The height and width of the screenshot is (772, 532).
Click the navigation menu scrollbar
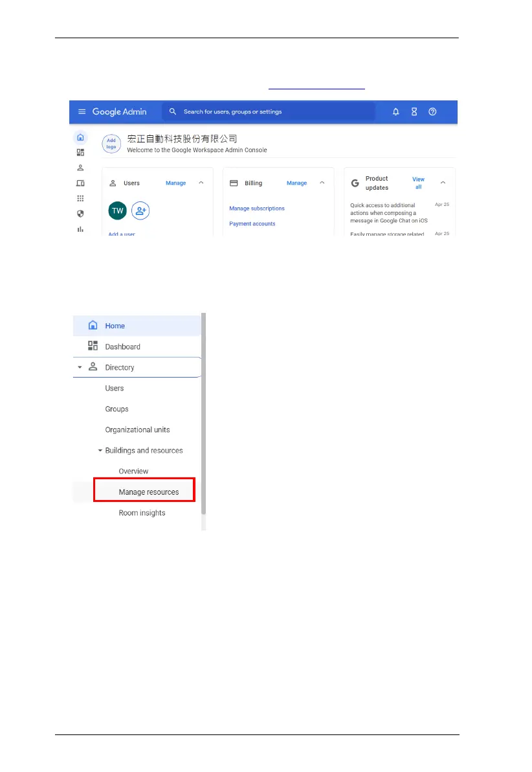tap(204, 414)
